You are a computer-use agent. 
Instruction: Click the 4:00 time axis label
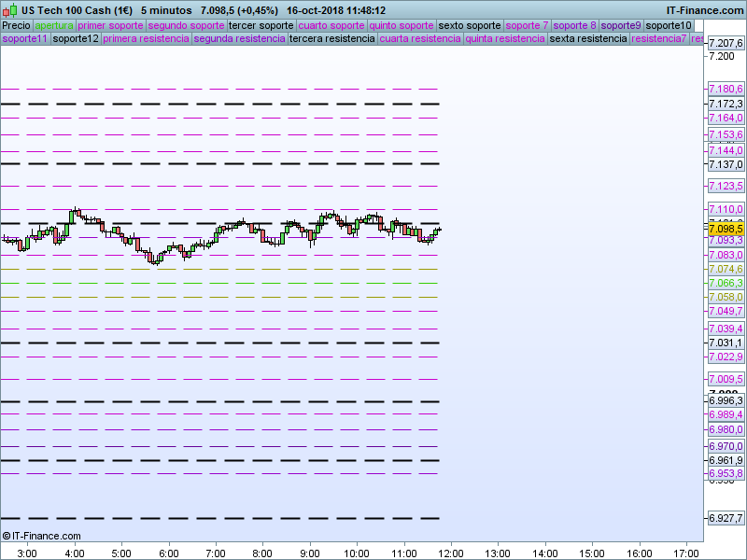tap(75, 553)
